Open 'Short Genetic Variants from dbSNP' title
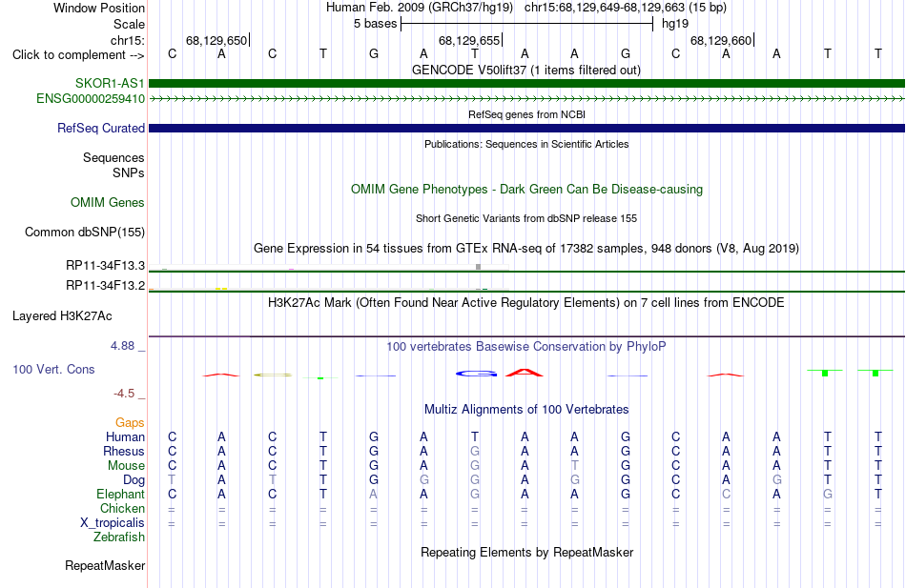The height and width of the screenshot is (588, 906). tap(526, 218)
